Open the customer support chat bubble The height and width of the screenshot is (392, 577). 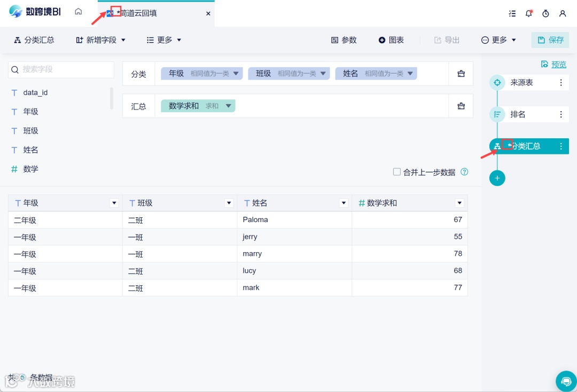[566, 381]
